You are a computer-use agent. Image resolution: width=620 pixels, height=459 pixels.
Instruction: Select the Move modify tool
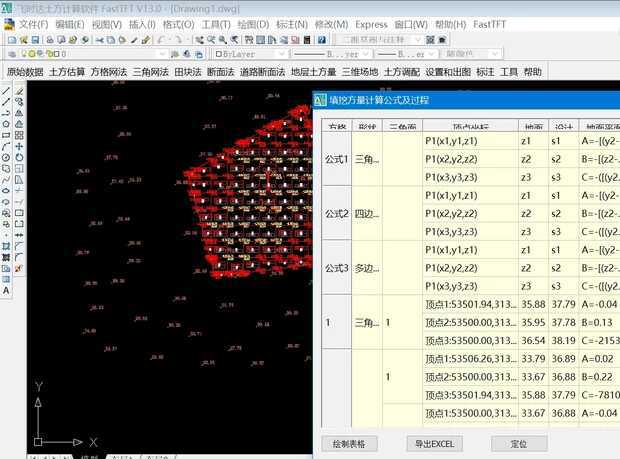19,146
